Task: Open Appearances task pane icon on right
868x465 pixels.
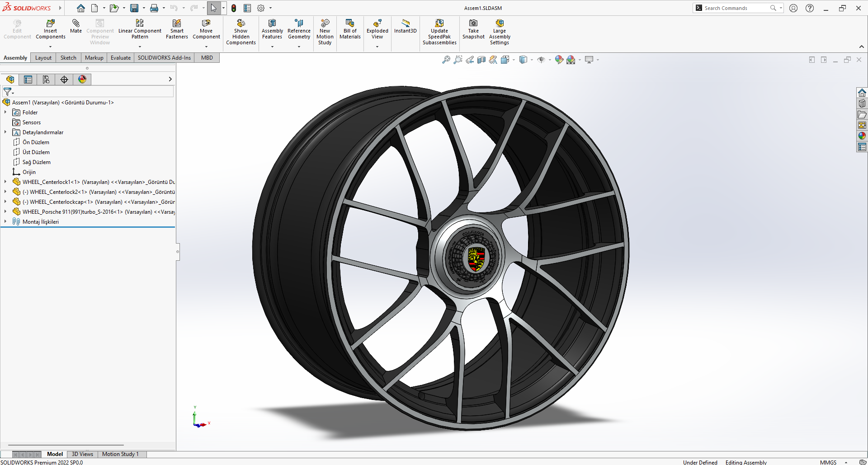Action: pyautogui.click(x=862, y=136)
